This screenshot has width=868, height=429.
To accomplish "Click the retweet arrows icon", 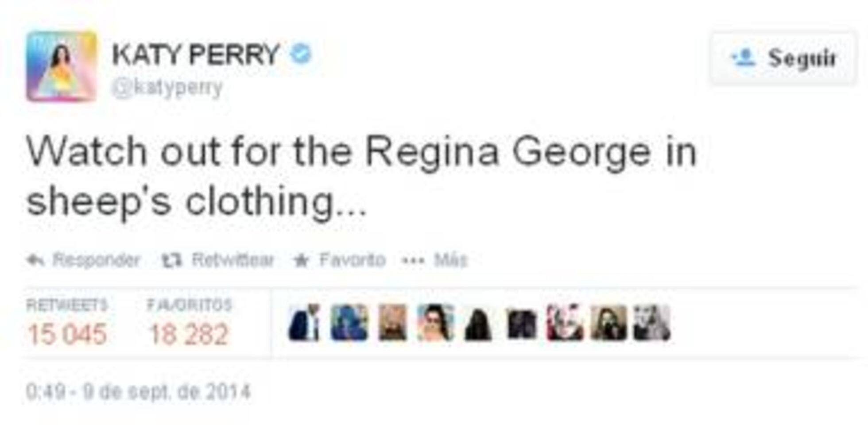I will pos(171,260).
